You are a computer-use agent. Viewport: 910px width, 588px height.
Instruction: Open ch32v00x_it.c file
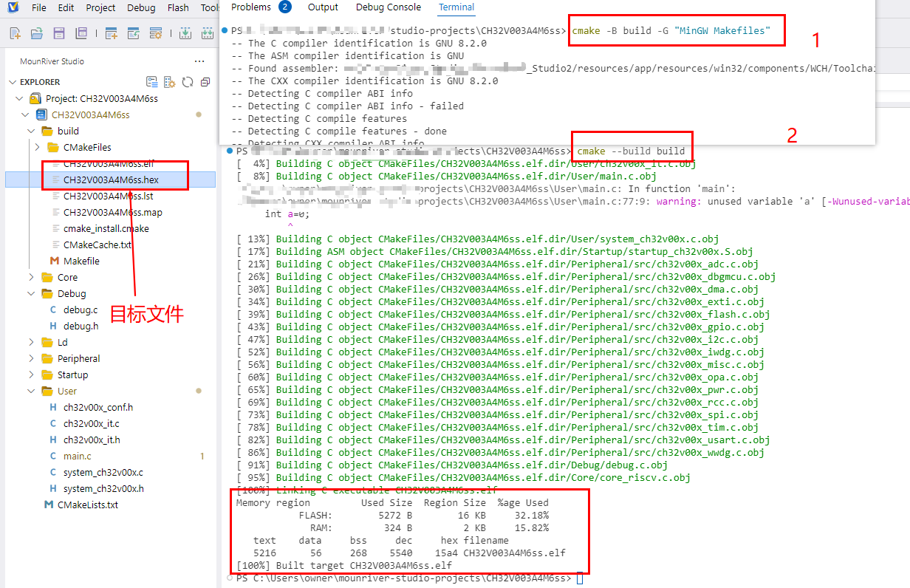point(91,423)
